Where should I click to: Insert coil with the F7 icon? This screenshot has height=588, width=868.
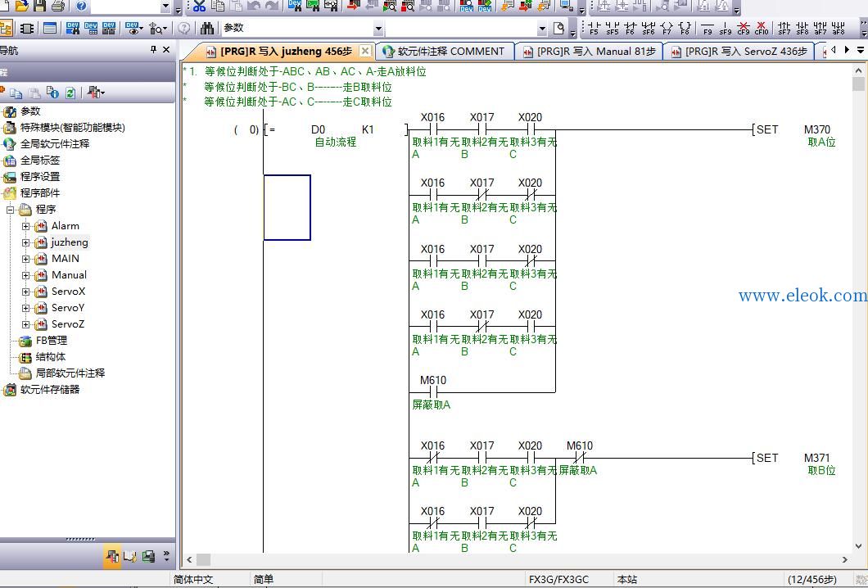tap(667, 28)
